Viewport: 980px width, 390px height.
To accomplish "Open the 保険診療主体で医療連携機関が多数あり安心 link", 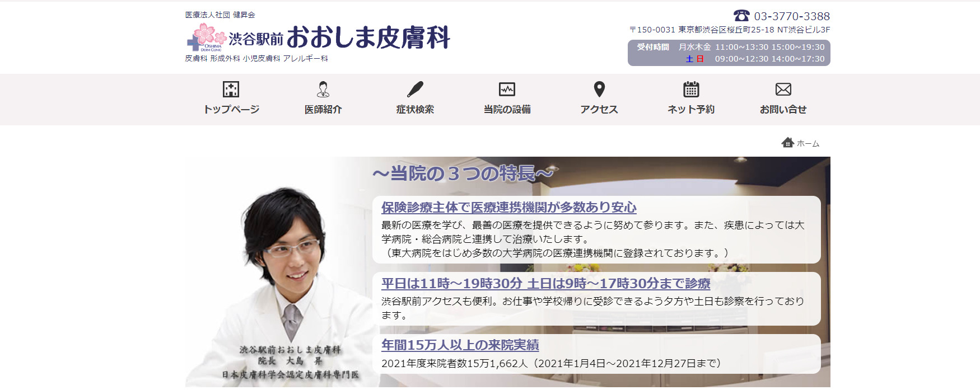I will click(508, 208).
